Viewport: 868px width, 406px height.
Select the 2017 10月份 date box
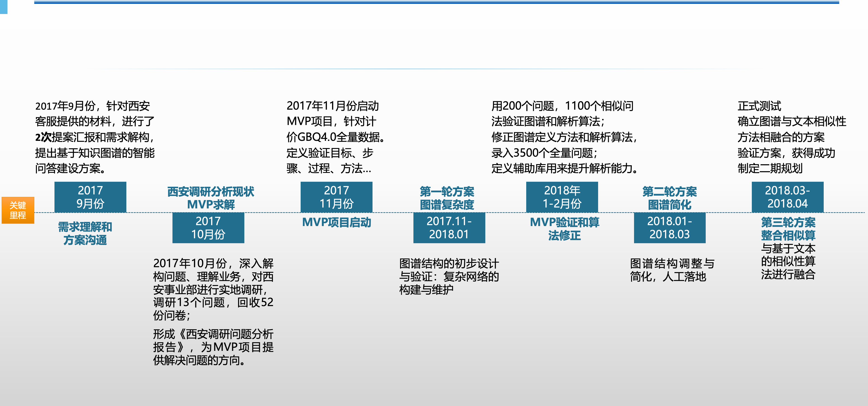[x=208, y=228]
